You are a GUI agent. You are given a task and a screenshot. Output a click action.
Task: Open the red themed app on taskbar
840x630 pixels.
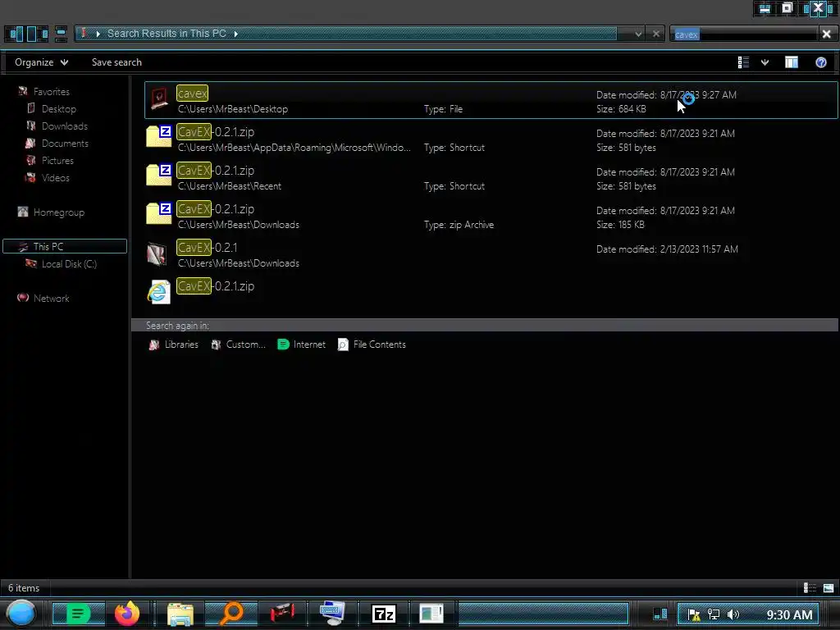(282, 614)
